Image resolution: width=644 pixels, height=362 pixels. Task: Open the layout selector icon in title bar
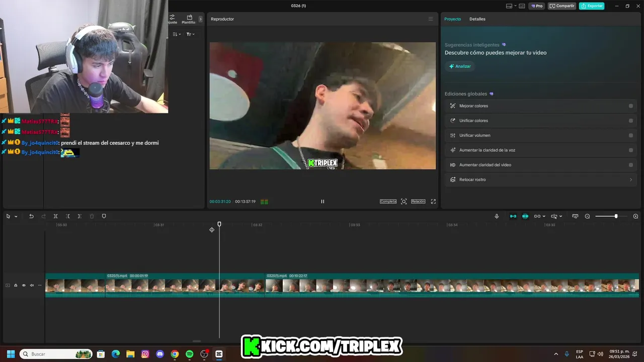pos(509,6)
